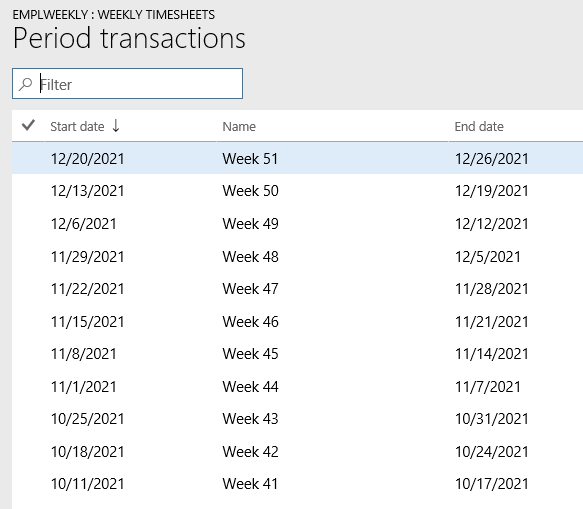Viewport: 583px width, 509px height.
Task: Open the End date column header options
Action: (x=479, y=126)
